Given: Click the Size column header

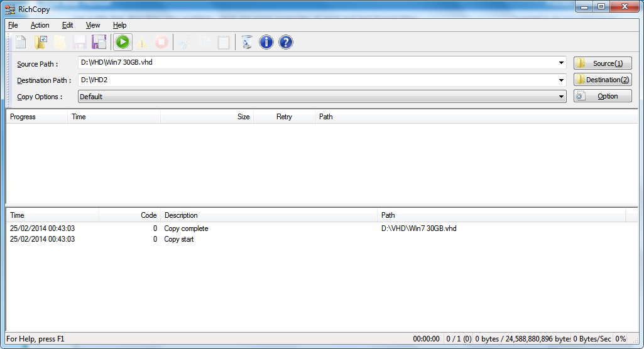Looking at the screenshot, I should tap(207, 117).
